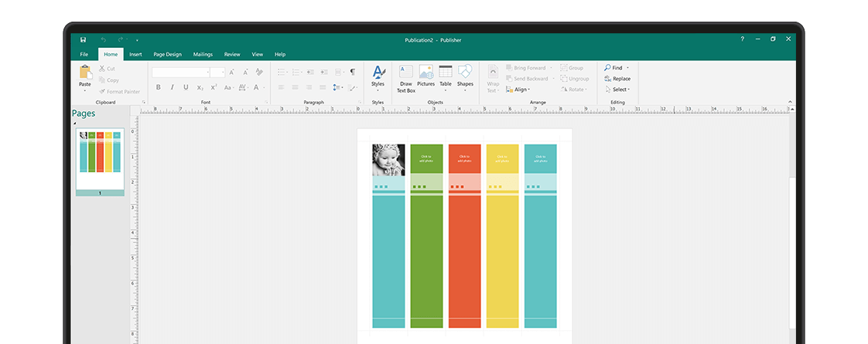This screenshot has width=868, height=344.
Task: Open the Align dropdown in Arrange
Action: pyautogui.click(x=518, y=90)
